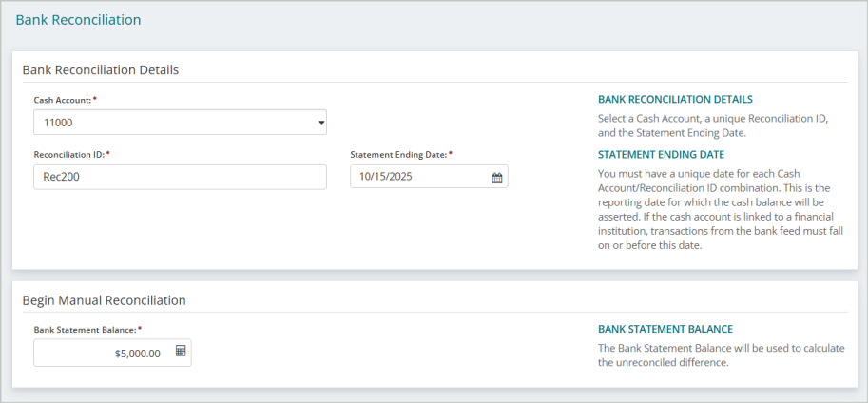Click the Reconciliation ID field label
This screenshot has width=868, height=403.
pyautogui.click(x=70, y=154)
